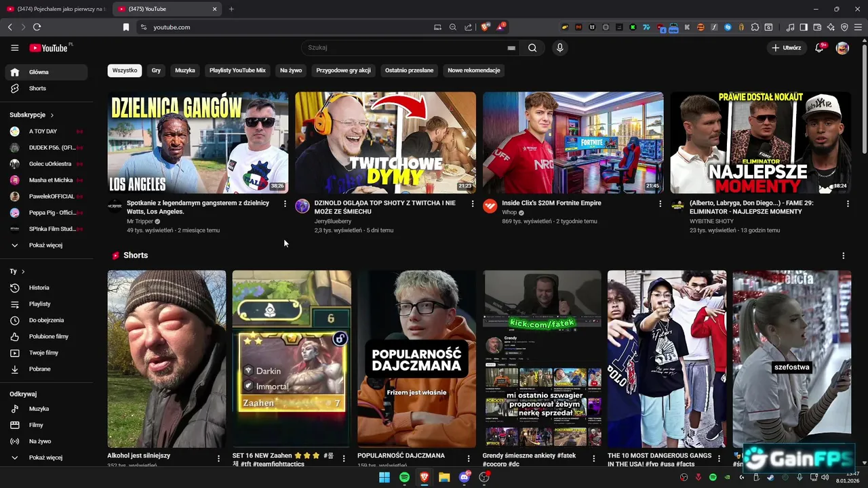This screenshot has height=488, width=868.
Task: Open Playlisty in the sidebar
Action: (46, 304)
